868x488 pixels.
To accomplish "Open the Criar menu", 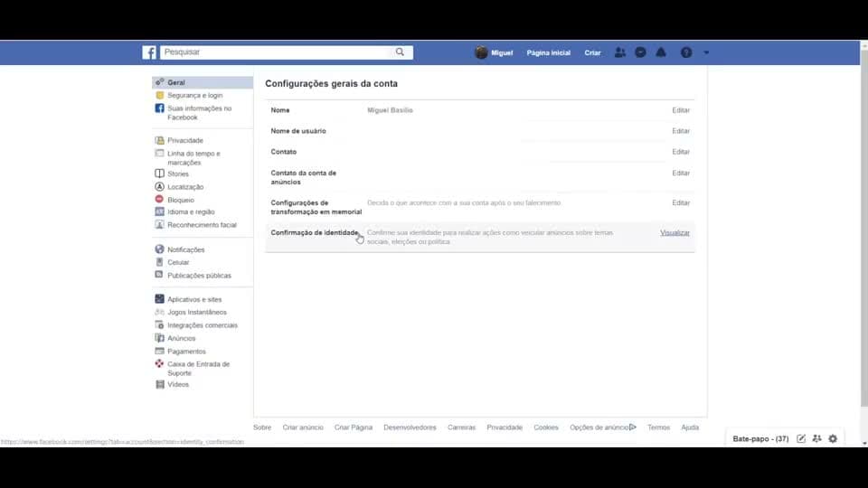I will click(592, 52).
